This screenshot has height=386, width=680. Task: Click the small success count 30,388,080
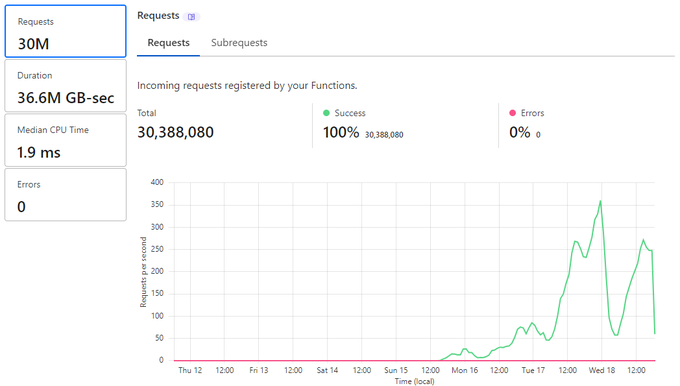[384, 135]
